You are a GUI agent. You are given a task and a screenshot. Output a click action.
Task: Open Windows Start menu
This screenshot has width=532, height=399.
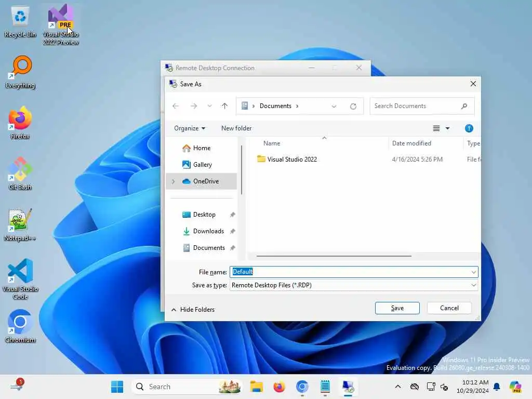[117, 387]
